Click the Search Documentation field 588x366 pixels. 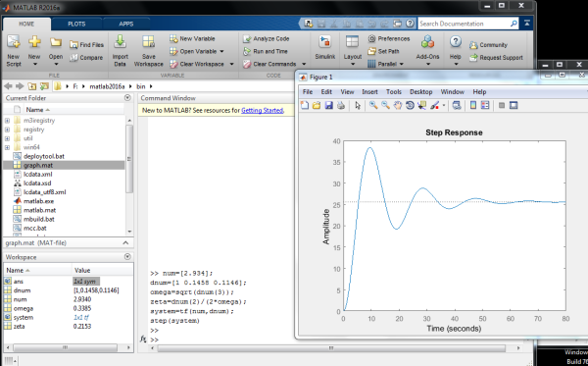465,24
